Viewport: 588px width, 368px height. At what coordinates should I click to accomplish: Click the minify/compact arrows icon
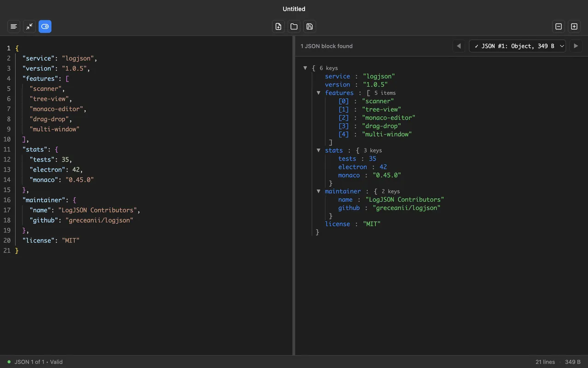pos(29,27)
